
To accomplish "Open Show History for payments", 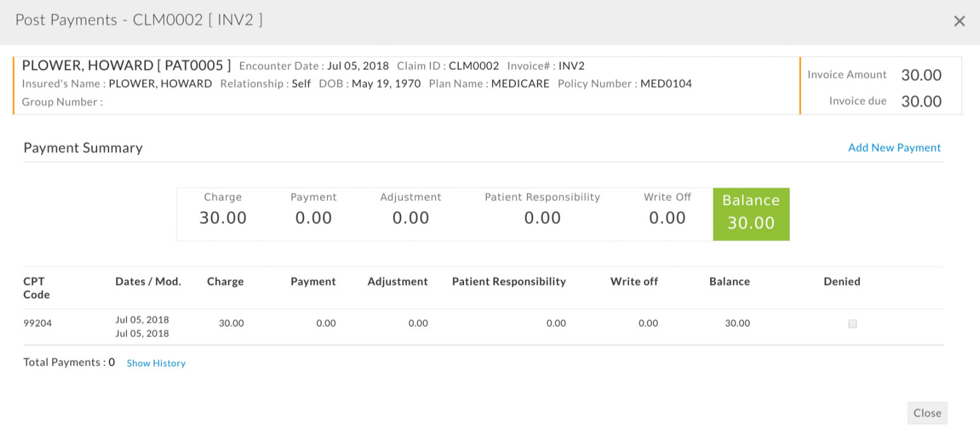I will click(x=156, y=363).
